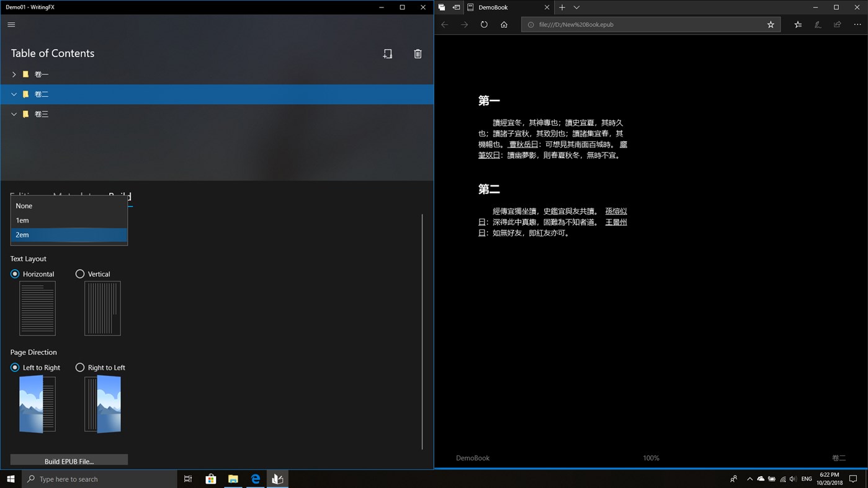Viewport: 868px width, 488px height.
Task: Open the hamburger menu in WritingFX
Action: click(11, 25)
